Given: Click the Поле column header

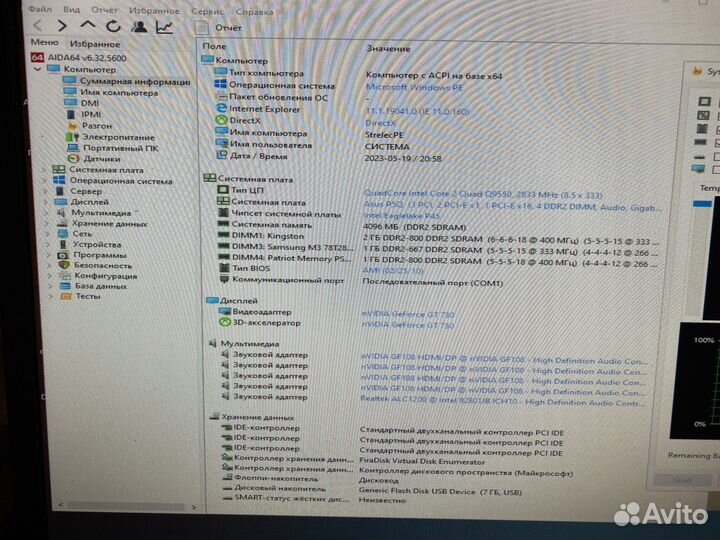Looking at the screenshot, I should pos(214,46).
